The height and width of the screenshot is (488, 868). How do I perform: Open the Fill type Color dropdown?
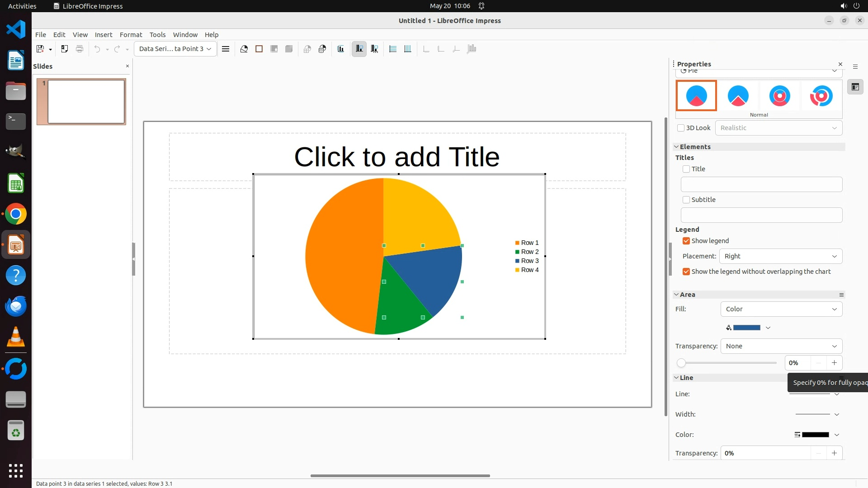(x=781, y=309)
